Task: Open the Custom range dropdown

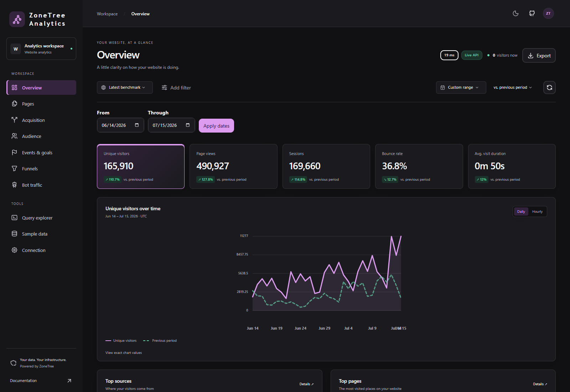Action: [x=461, y=88]
